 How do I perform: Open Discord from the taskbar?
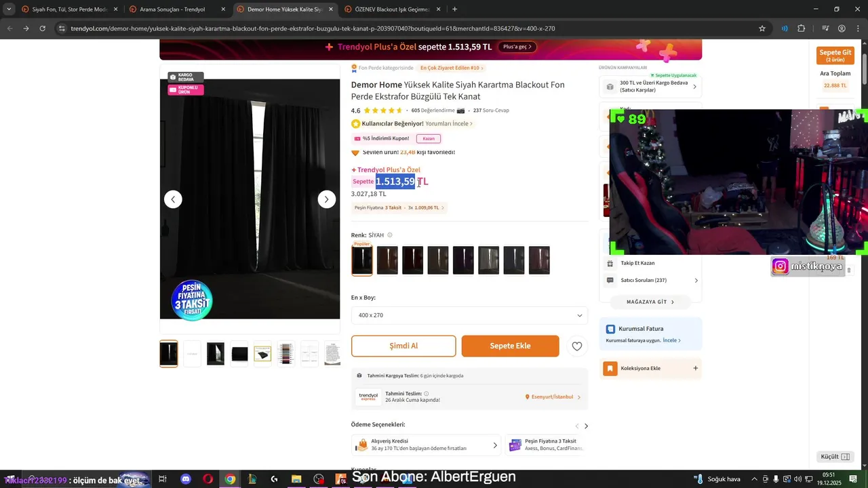coord(186,479)
